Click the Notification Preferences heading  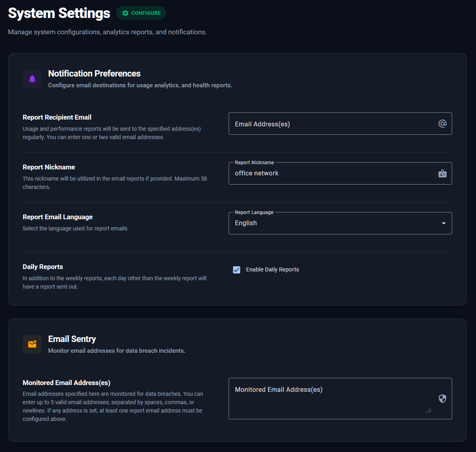pyautogui.click(x=94, y=73)
